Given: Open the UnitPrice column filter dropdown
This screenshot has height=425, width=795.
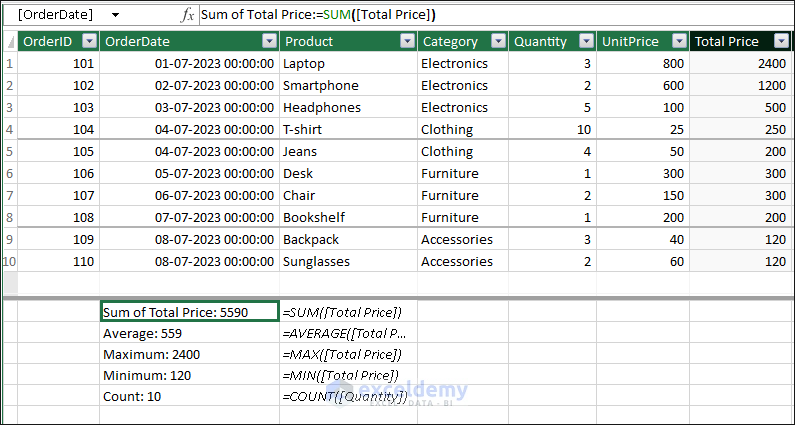Looking at the screenshot, I should (x=677, y=41).
